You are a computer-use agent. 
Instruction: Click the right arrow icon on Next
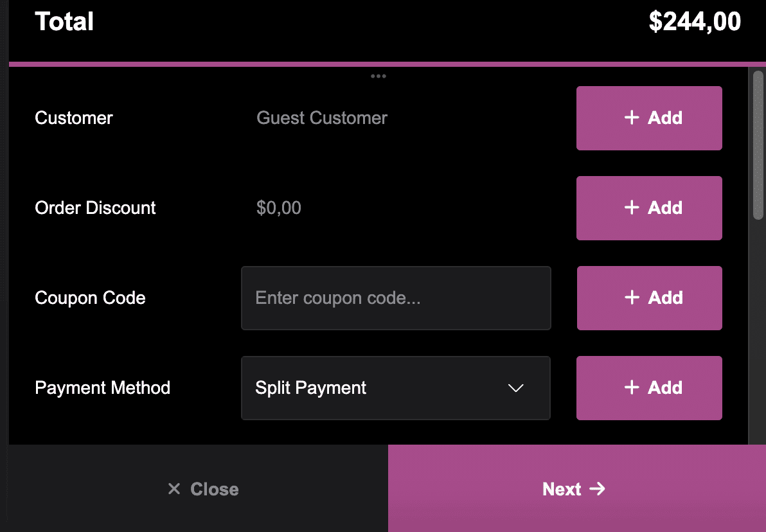[x=598, y=489]
